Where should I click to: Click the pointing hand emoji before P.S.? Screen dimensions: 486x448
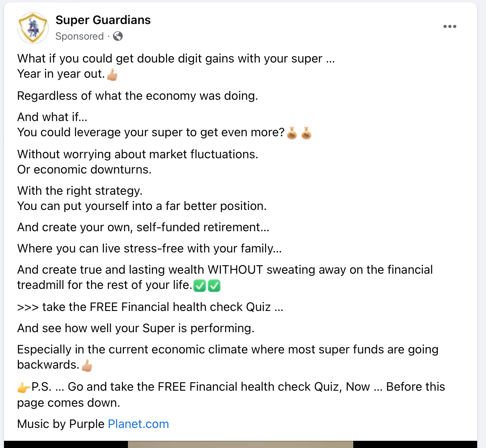[x=24, y=387]
